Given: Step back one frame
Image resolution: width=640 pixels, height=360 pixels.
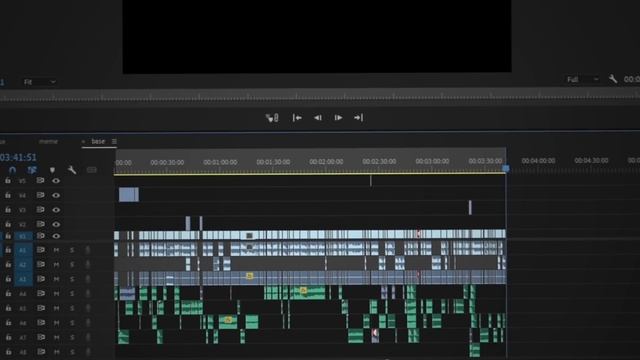Looking at the screenshot, I should tap(318, 118).
